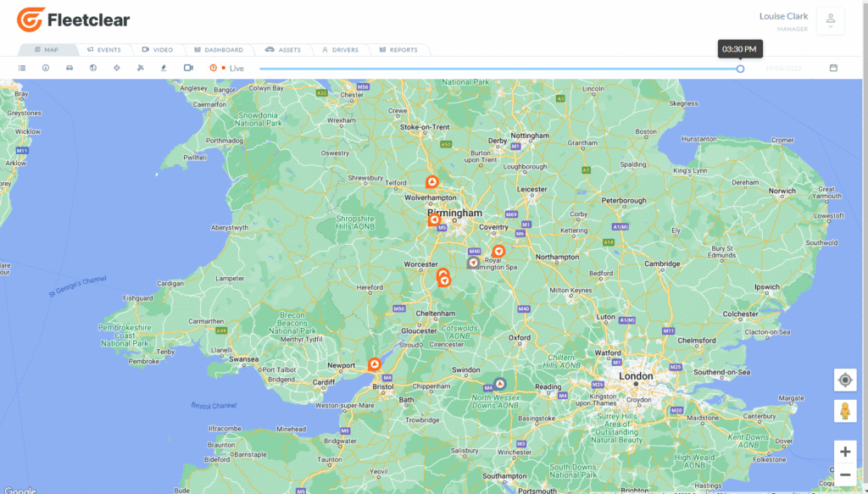Switch to the Events tab
Screen dimensions: 868x494
[104, 50]
